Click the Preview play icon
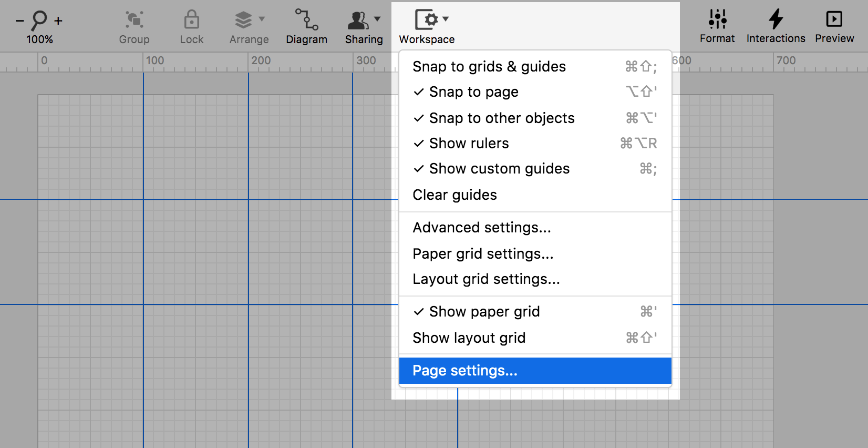Screen dimensions: 868x448 click(x=834, y=19)
